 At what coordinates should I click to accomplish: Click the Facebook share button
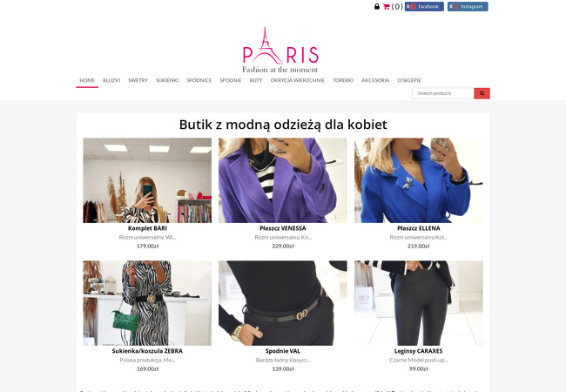click(424, 6)
